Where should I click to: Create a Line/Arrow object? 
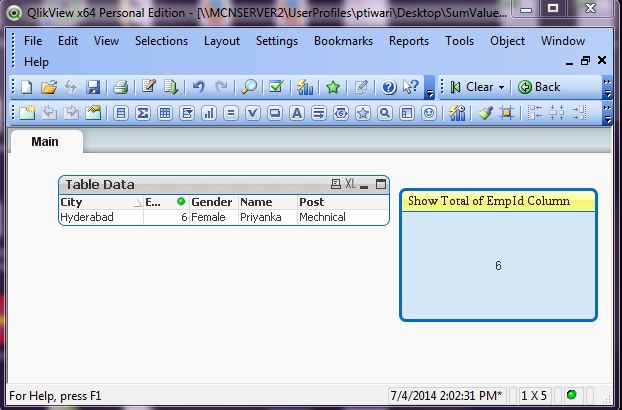pos(319,113)
